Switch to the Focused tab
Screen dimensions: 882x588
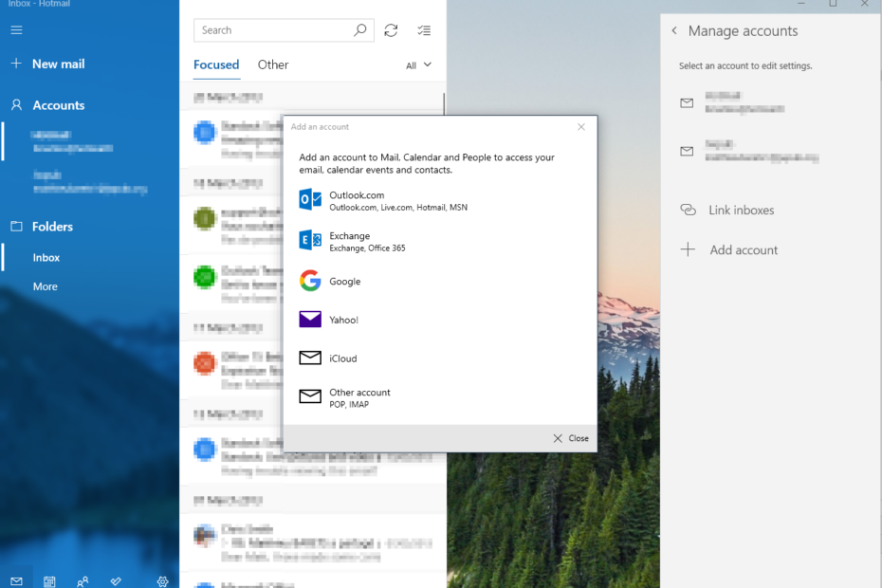point(216,64)
